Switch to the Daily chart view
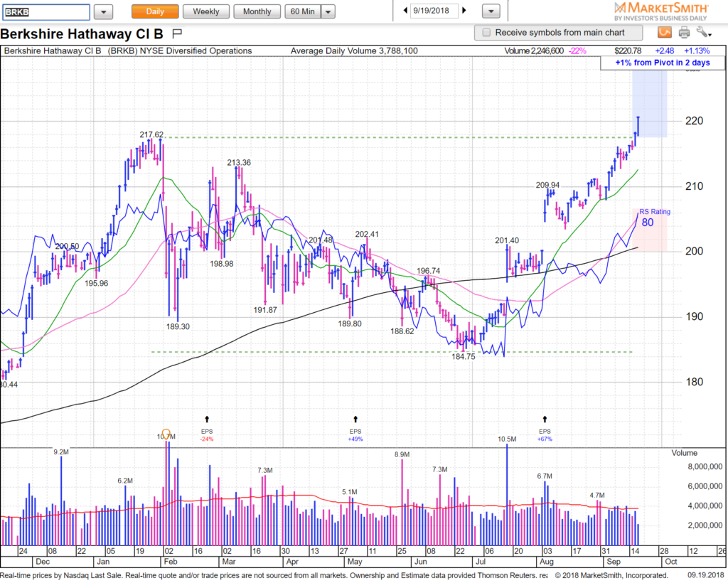728x588 pixels. click(x=155, y=11)
